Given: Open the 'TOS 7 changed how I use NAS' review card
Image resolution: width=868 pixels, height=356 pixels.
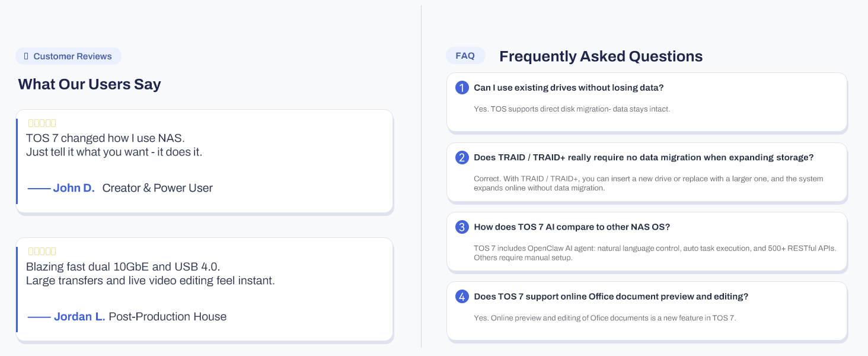Looking at the screenshot, I should coord(205,161).
